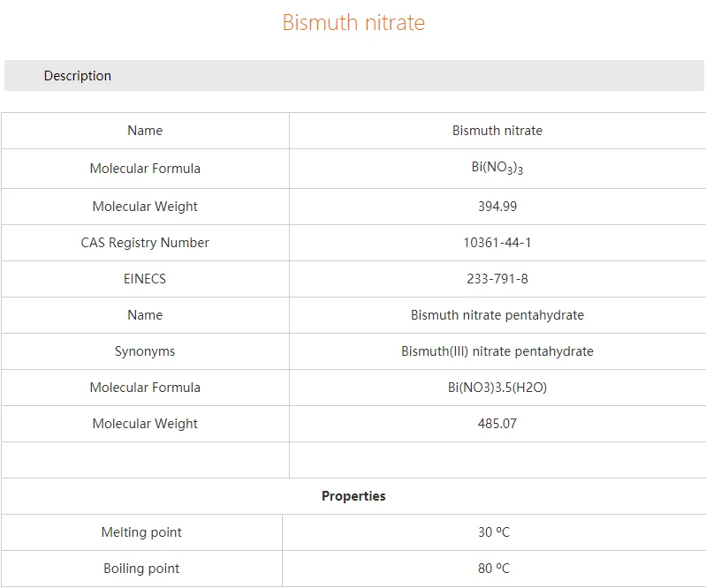Select the 30 °C melting point value

click(x=494, y=532)
